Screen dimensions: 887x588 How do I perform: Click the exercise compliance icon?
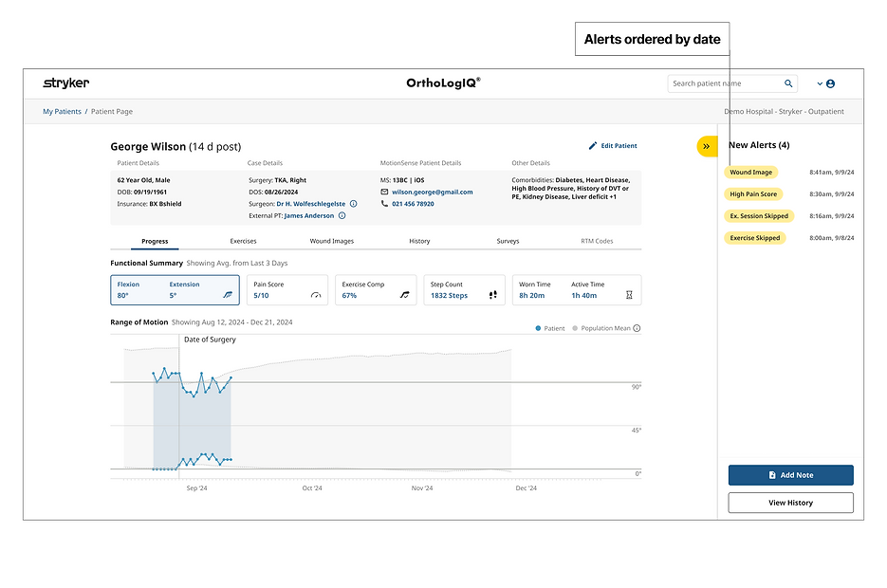coord(404,295)
